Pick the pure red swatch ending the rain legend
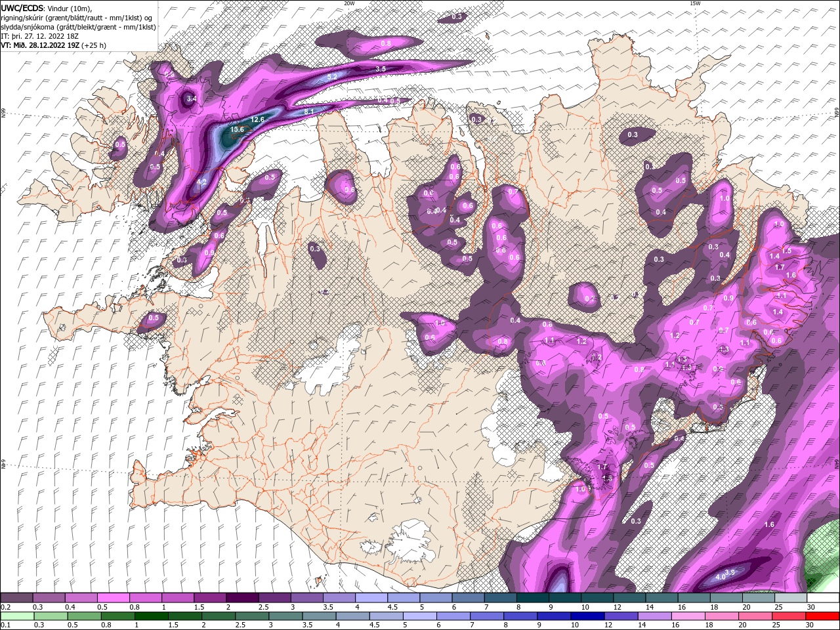The image size is (840, 630). click(x=823, y=616)
